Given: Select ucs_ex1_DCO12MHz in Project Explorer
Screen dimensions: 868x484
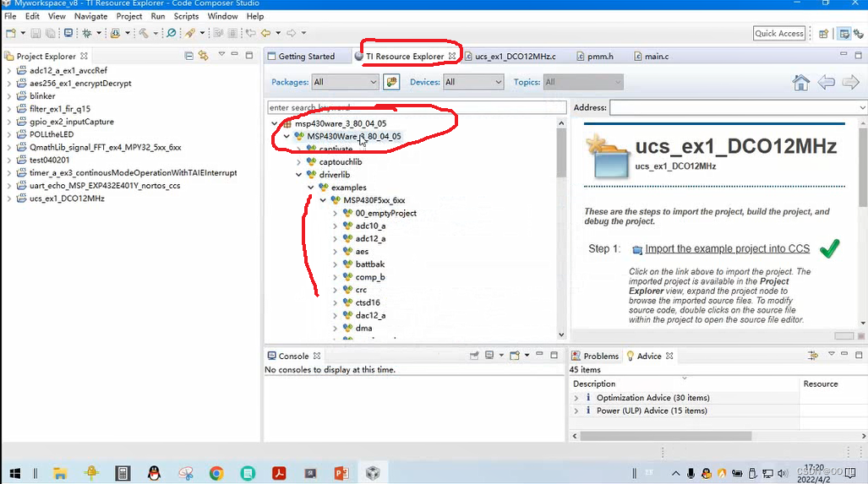Looking at the screenshot, I should pyautogui.click(x=67, y=198).
